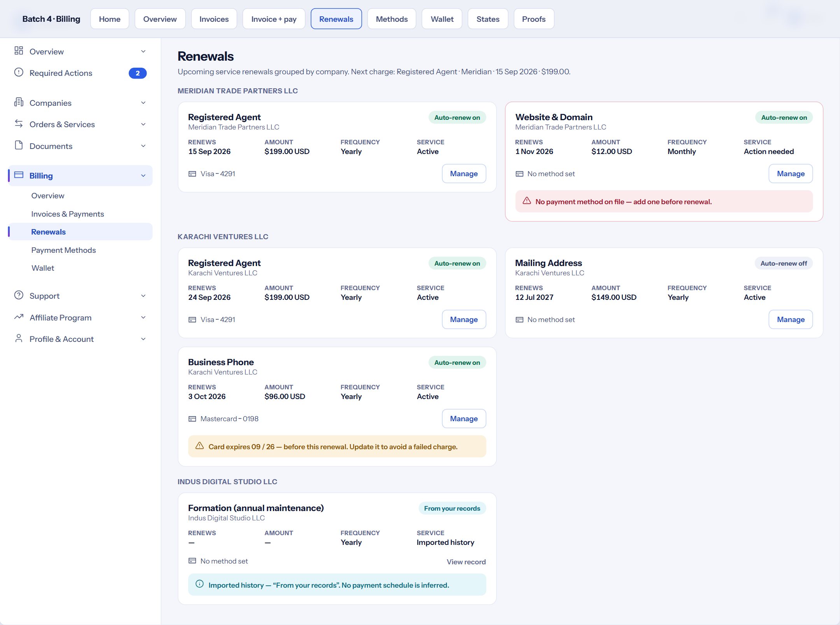Click the From your records badge

(452, 508)
